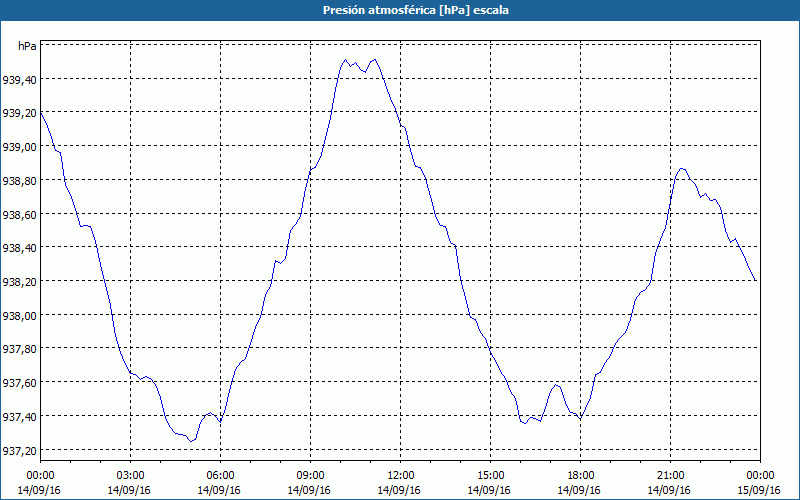This screenshot has height=500, width=800.
Task: Click the 939,20 y-axis label
Action: click(x=19, y=113)
